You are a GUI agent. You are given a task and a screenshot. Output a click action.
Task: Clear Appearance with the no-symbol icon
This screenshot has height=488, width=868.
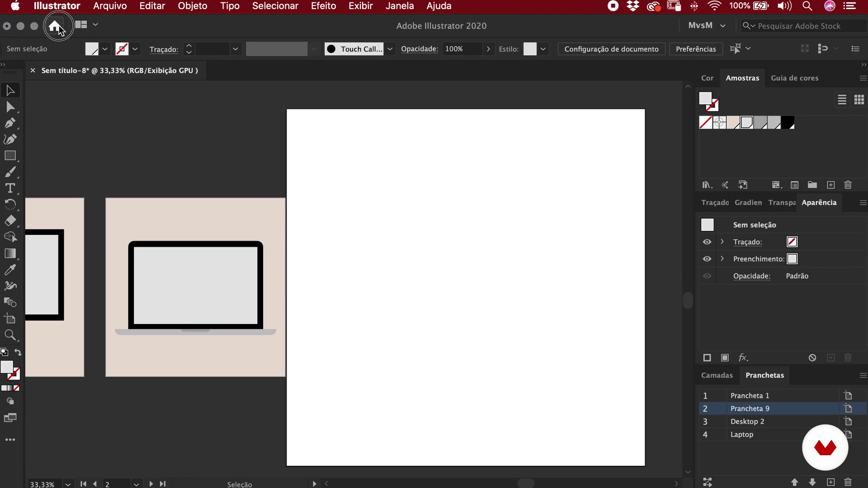[x=812, y=358]
